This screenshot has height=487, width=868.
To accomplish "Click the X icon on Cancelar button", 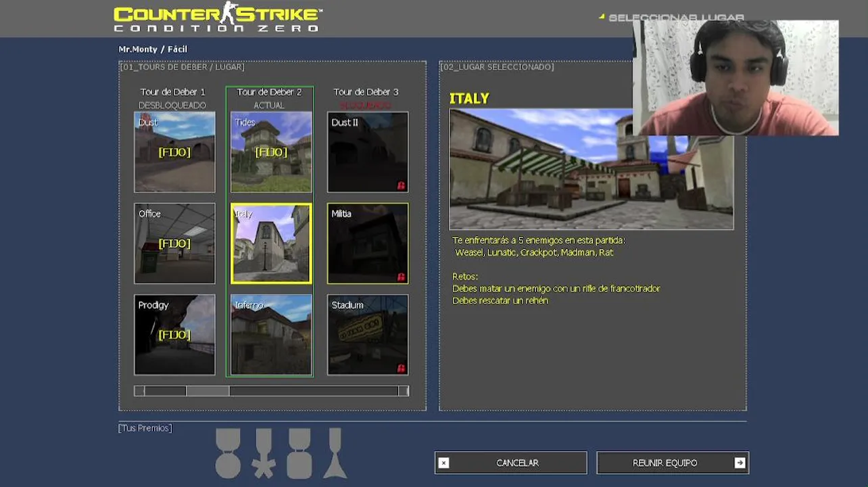I will (x=443, y=463).
